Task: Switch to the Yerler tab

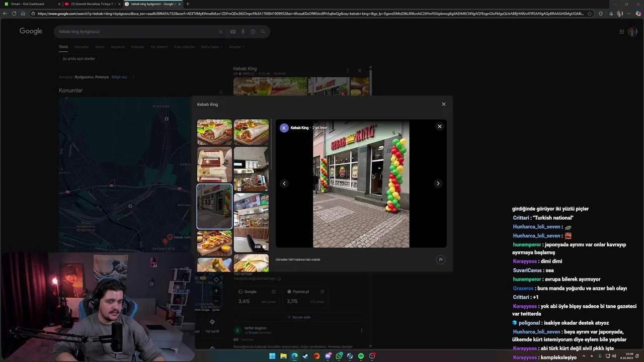Action: 100,47
